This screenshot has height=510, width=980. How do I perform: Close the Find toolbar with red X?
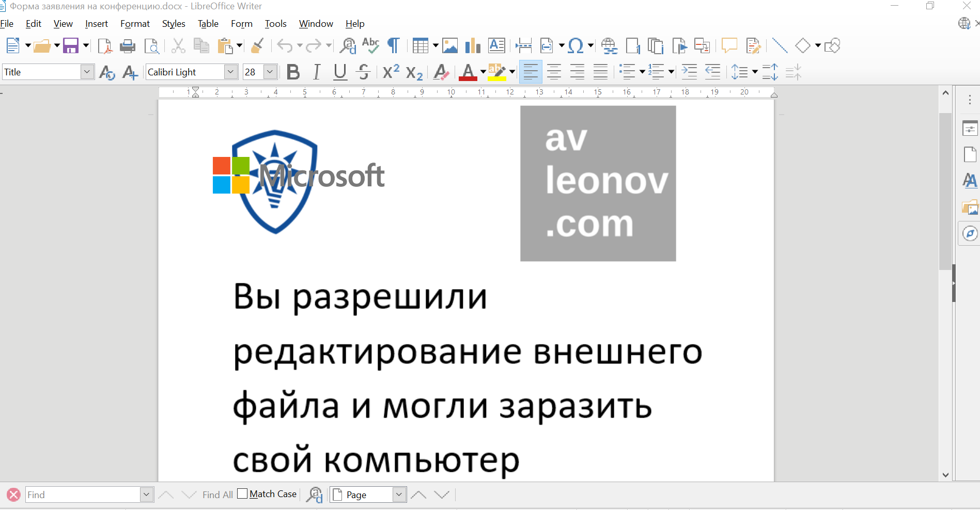click(x=14, y=495)
